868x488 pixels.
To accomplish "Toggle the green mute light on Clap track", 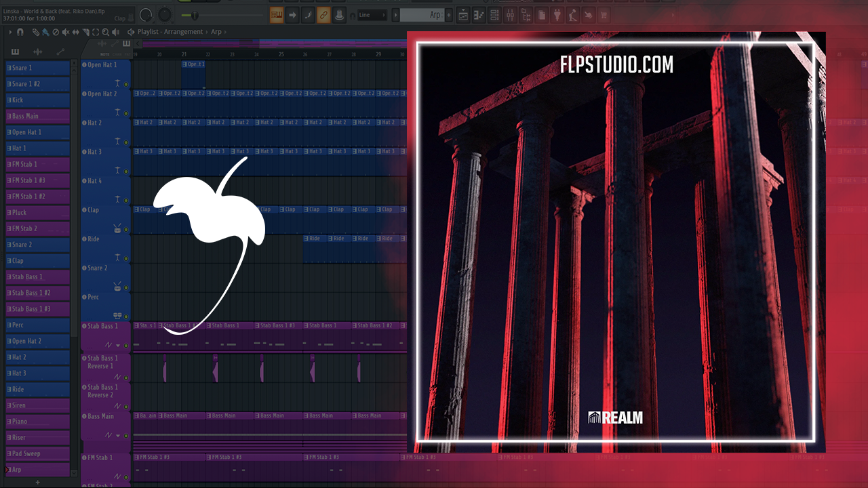I will (x=126, y=229).
